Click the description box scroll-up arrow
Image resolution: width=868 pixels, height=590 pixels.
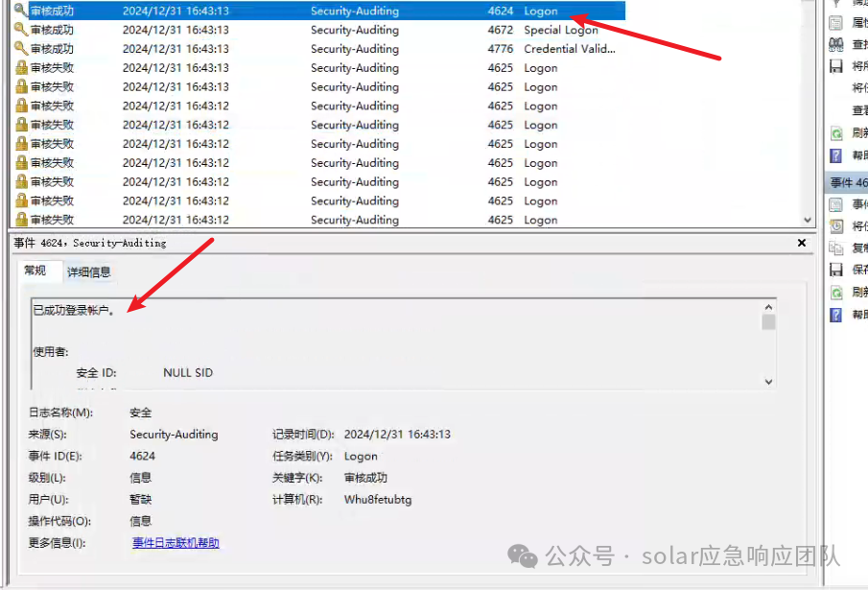pos(768,306)
